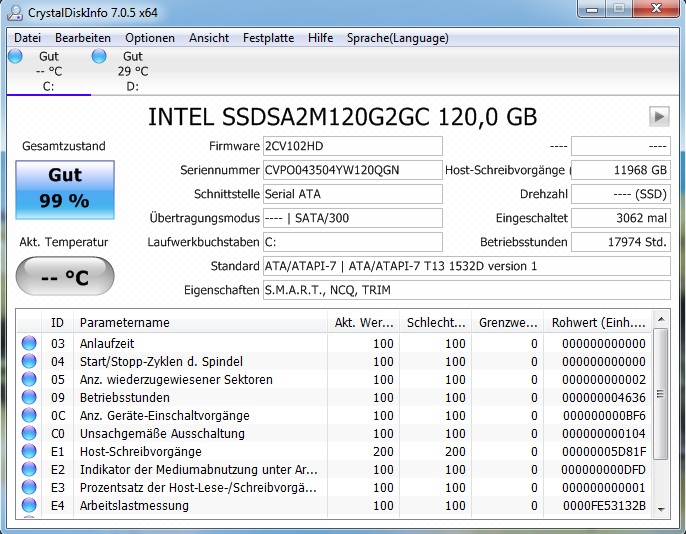This screenshot has height=534, width=686.
Task: Open the Ansicht menu
Action: (x=209, y=38)
